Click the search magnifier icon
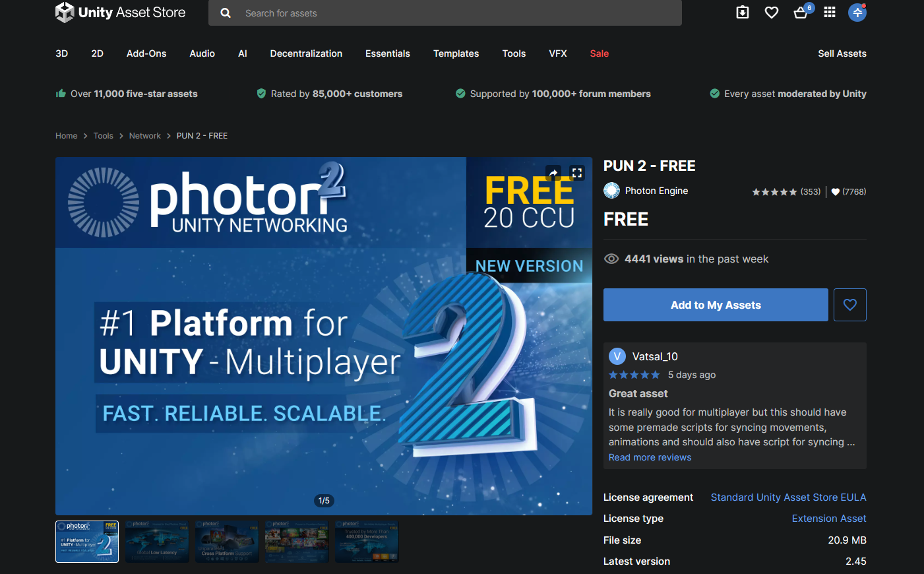The height and width of the screenshot is (574, 924). tap(226, 13)
